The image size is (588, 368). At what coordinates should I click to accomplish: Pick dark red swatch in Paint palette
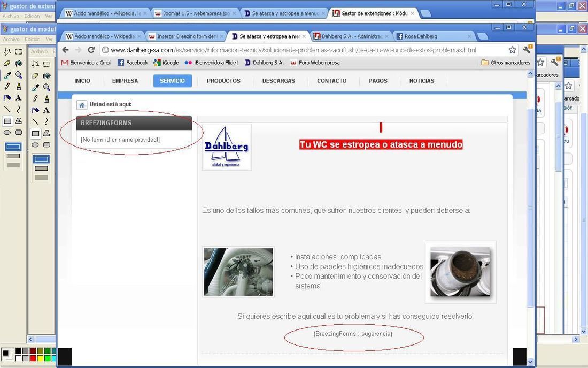click(33, 351)
